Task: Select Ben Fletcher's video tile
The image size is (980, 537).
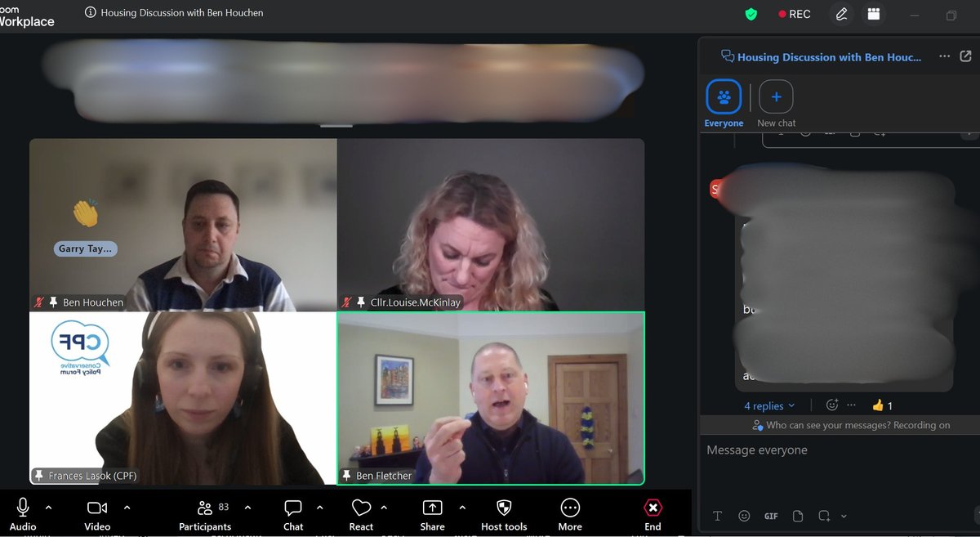Action: point(491,398)
